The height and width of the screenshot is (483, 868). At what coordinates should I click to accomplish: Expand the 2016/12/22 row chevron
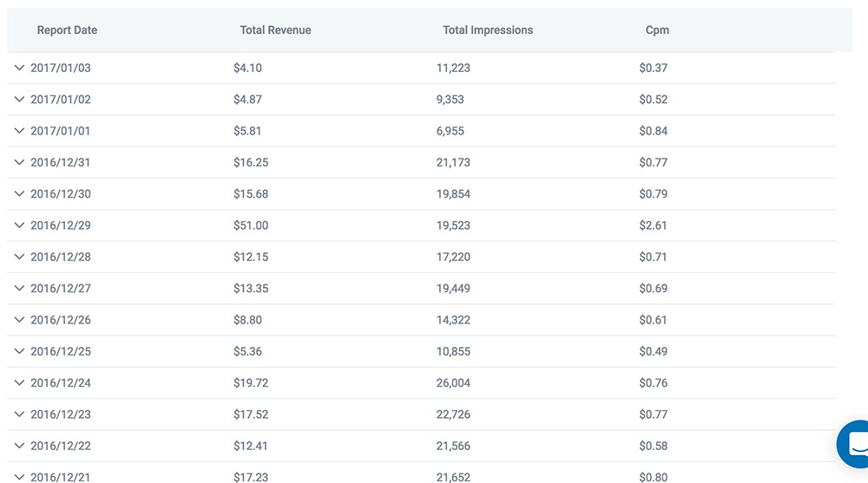(20, 446)
